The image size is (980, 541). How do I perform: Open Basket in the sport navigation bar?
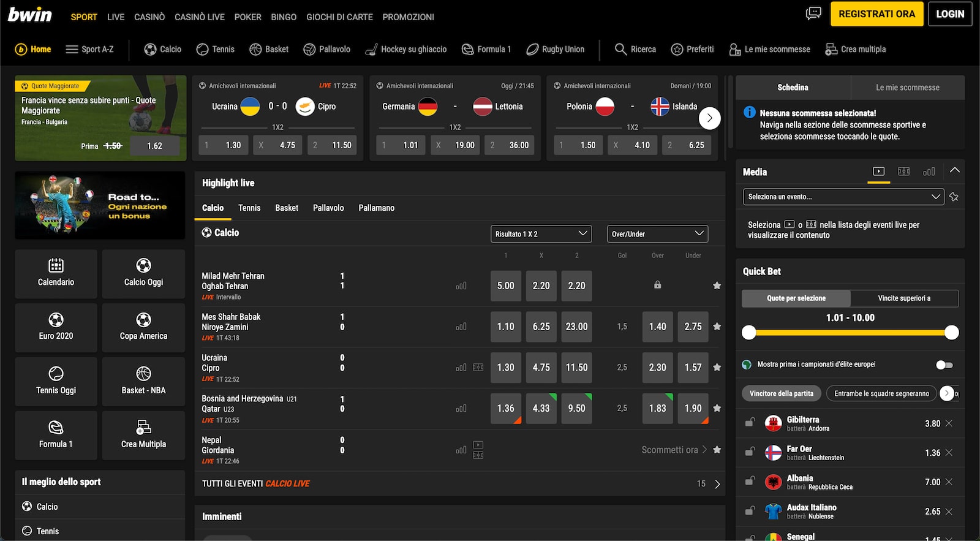click(269, 49)
